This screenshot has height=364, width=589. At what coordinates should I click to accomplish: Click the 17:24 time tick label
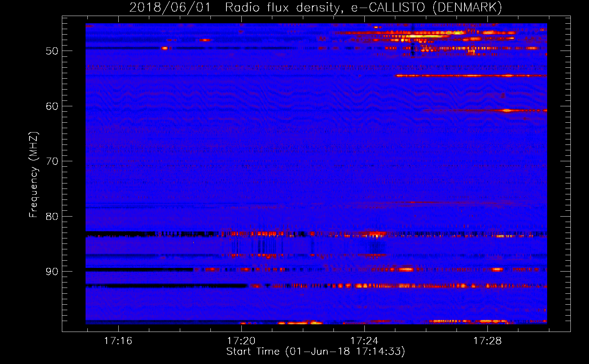pos(364,341)
